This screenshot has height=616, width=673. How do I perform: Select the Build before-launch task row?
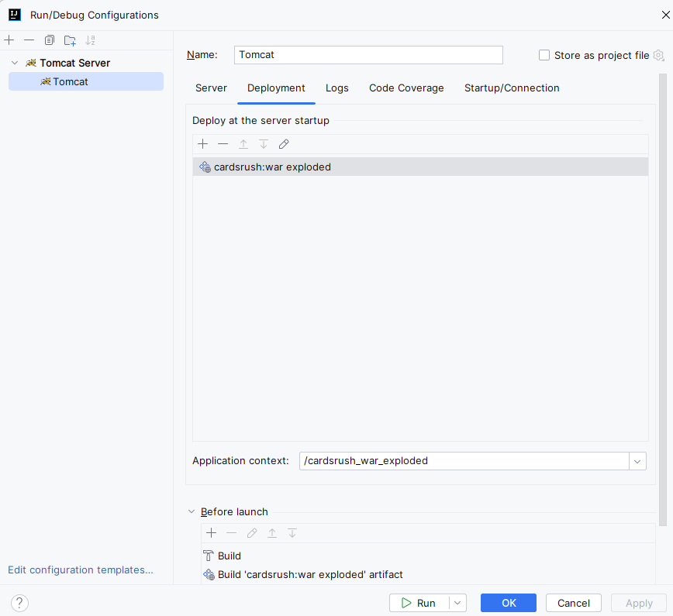pyautogui.click(x=428, y=556)
